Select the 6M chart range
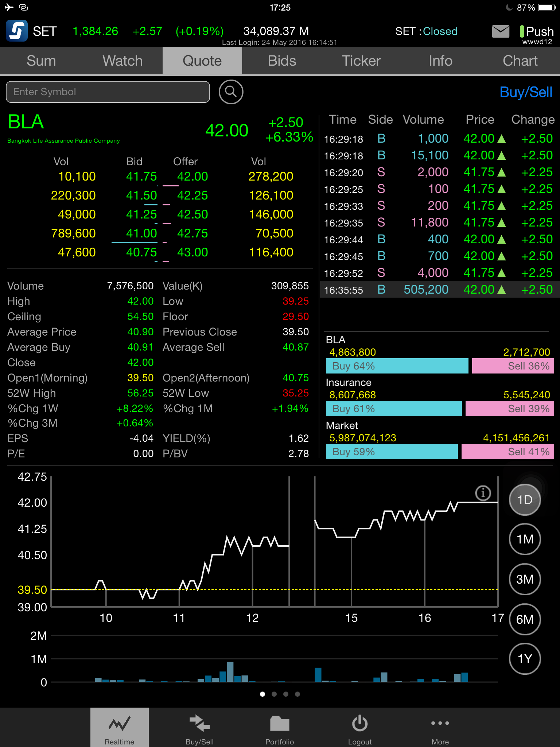Viewport: 560px width, 747px height. (x=525, y=619)
